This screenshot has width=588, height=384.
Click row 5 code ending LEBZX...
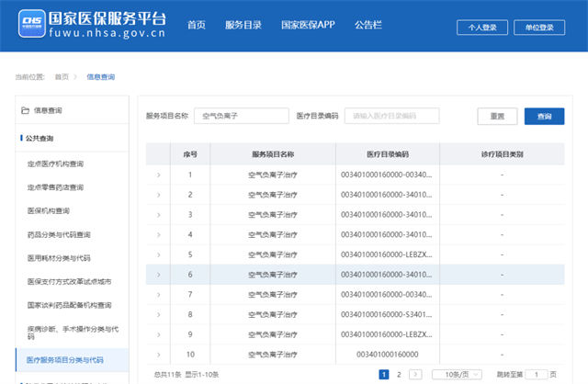click(386, 254)
